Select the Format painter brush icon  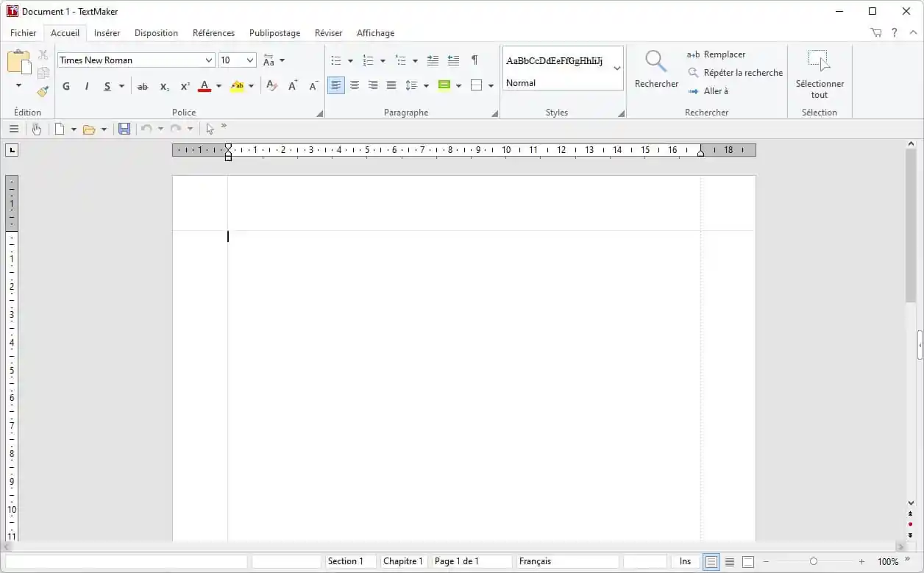[43, 91]
